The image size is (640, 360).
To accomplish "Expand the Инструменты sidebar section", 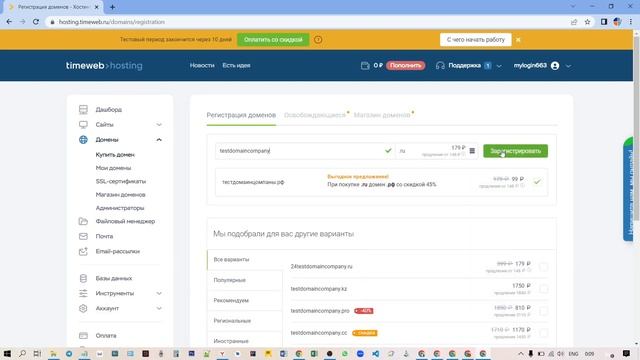I will point(159,293).
